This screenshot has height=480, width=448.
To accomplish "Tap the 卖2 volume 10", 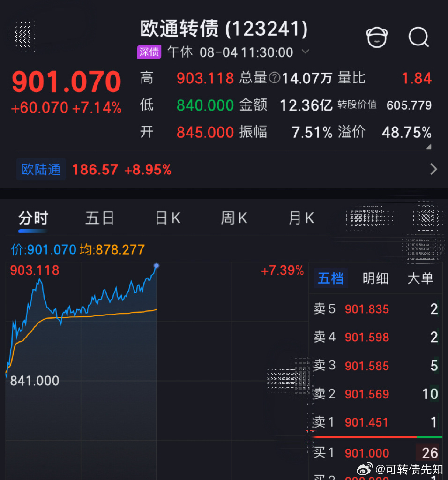I will click(430, 394).
